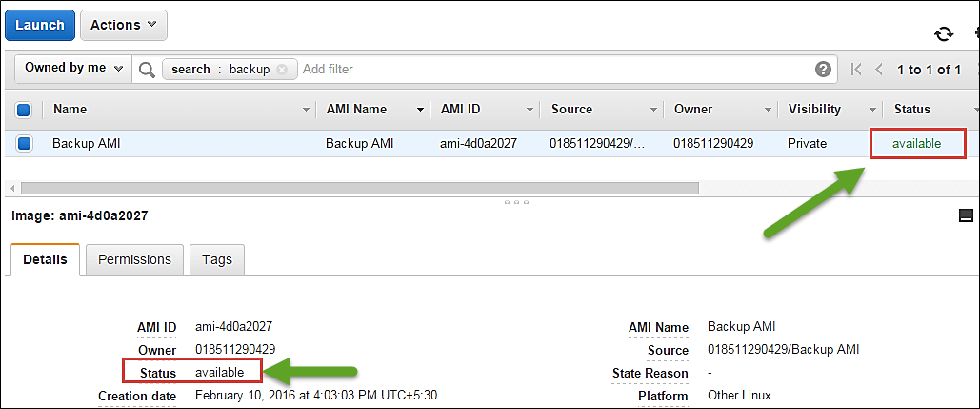
Task: Remove the backup search filter tag
Action: coord(281,70)
